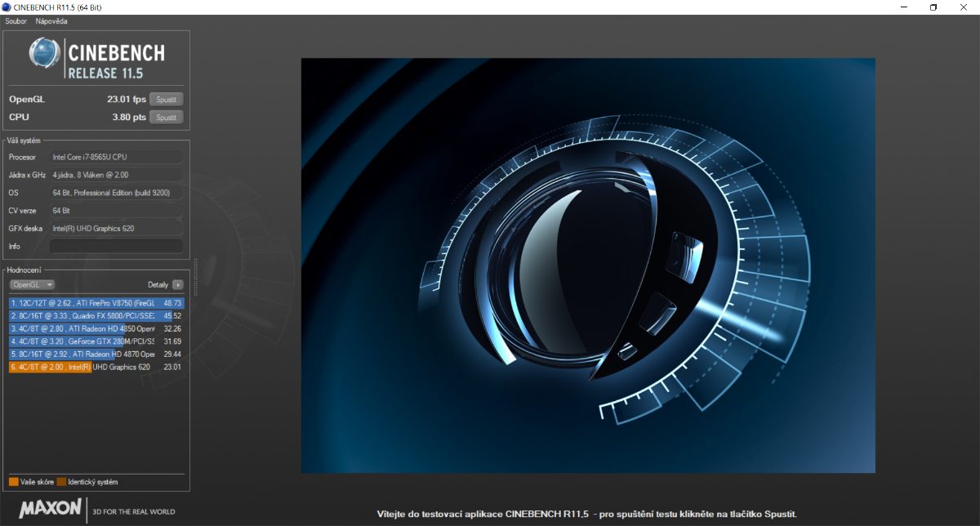Pick the ATI Radeon HD 4870 entry
This screenshot has height=526, width=980.
[x=96, y=354]
